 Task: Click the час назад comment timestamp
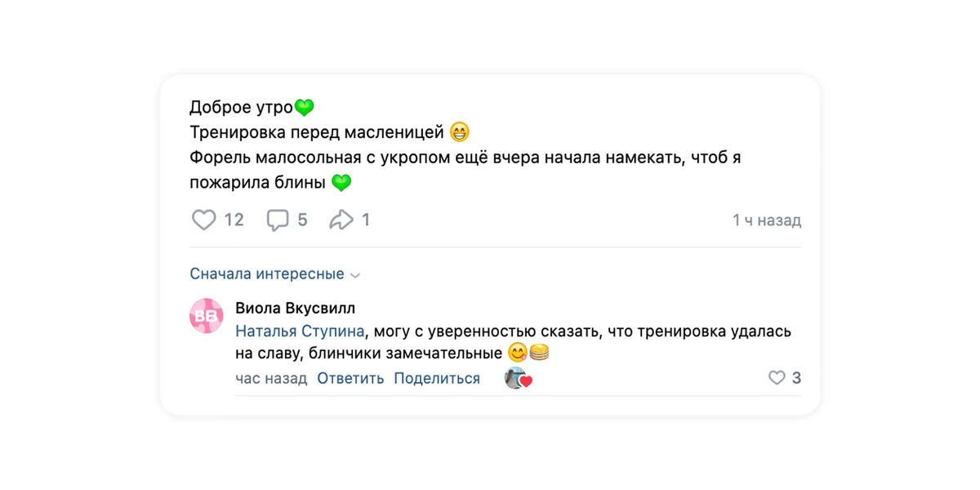270,378
